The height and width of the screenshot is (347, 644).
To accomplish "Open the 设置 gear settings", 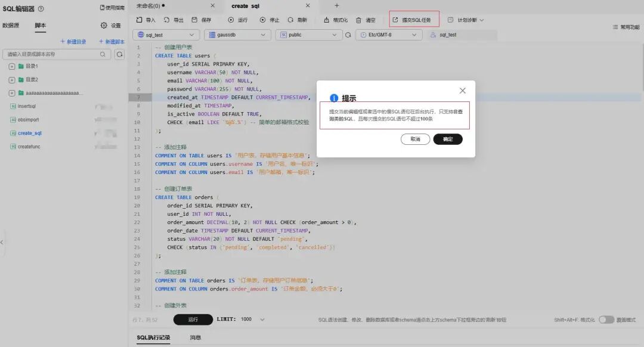I will click(x=104, y=26).
